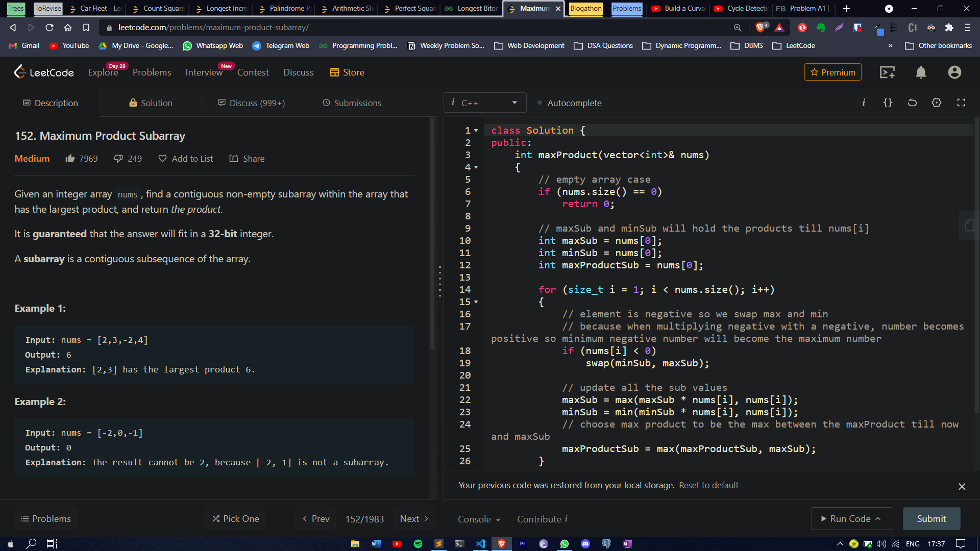The height and width of the screenshot is (551, 980).
Task: Shuffle a random problem with Pick One
Action: (x=235, y=518)
